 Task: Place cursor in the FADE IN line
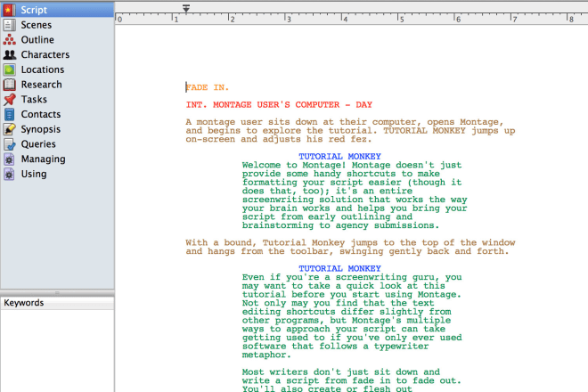pyautogui.click(x=207, y=87)
